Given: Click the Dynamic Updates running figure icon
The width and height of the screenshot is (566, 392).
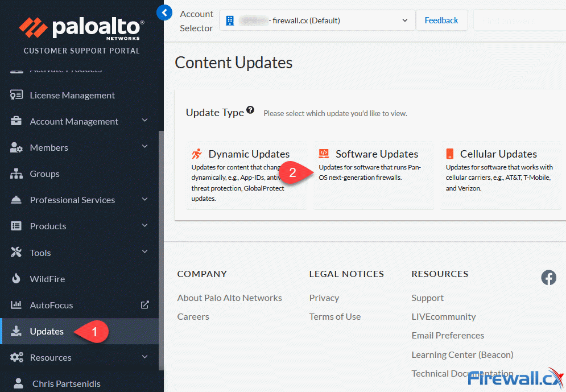Looking at the screenshot, I should [197, 154].
